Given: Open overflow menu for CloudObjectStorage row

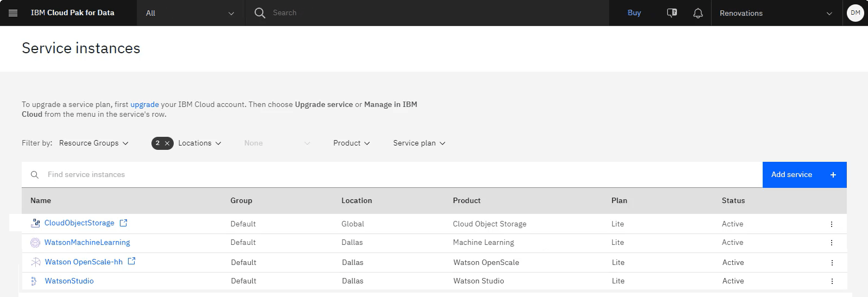Looking at the screenshot, I should point(831,224).
